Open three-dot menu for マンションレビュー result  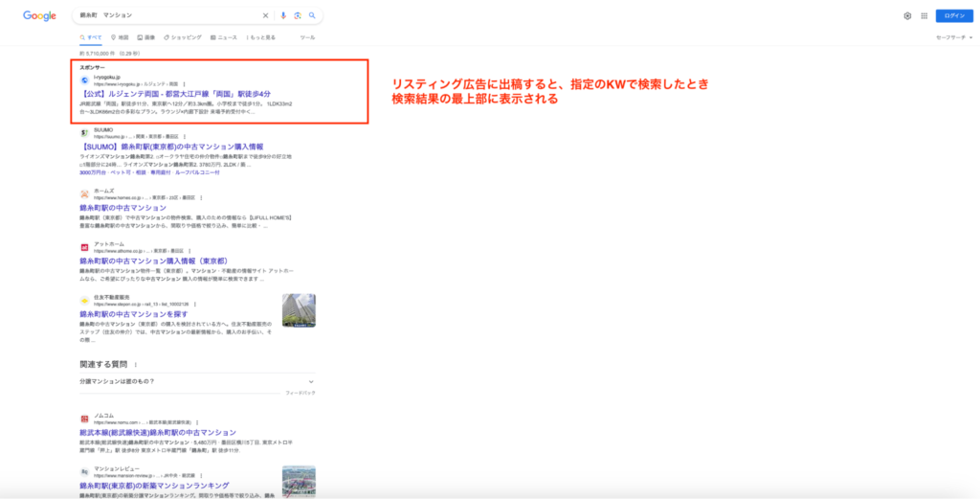(x=201, y=476)
